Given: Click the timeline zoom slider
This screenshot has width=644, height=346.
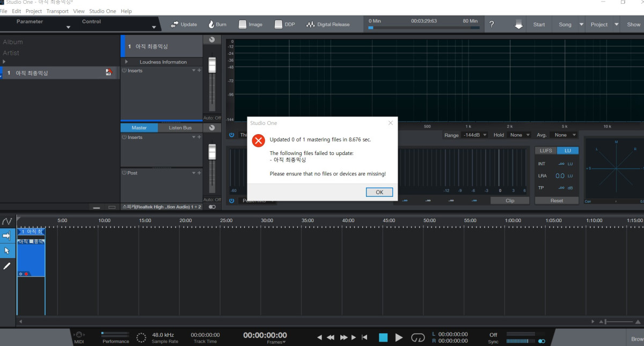Looking at the screenshot, I should (620, 321).
